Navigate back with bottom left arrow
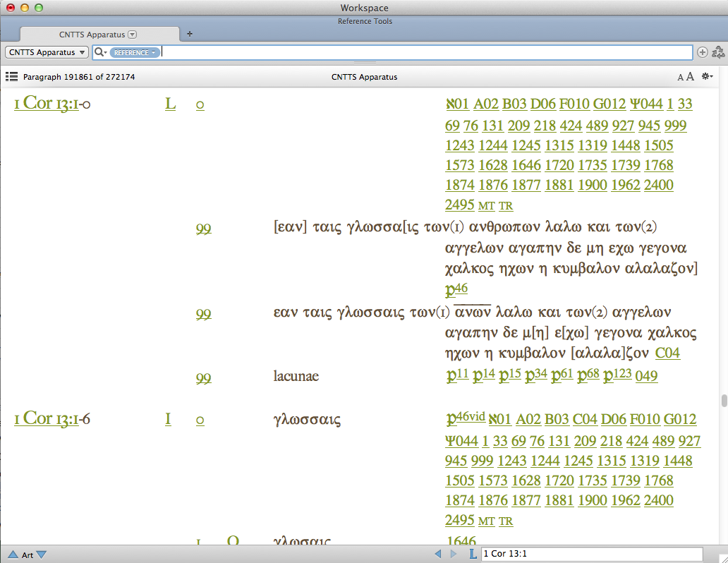Viewport: 728px width, 563px height. 437,555
